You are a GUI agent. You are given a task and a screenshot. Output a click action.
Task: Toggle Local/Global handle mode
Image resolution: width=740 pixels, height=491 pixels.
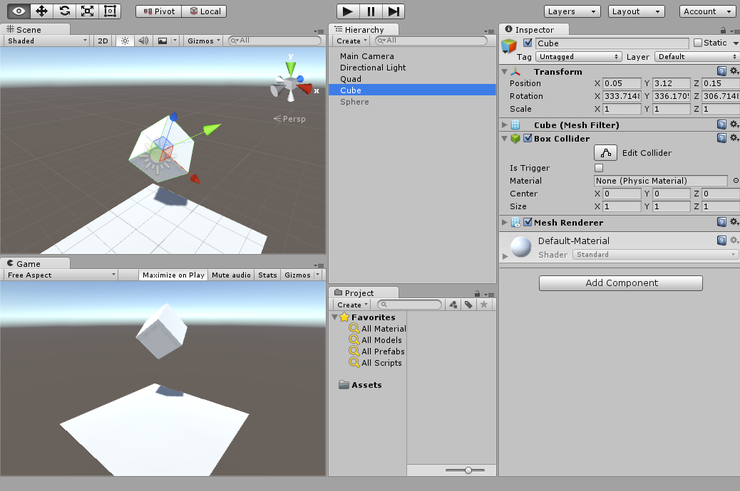(x=205, y=11)
